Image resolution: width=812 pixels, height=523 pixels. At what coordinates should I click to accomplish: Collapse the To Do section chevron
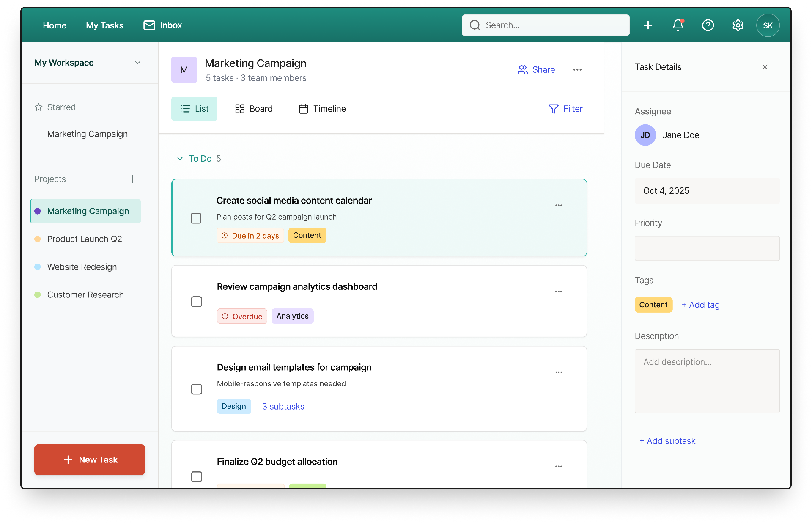click(x=180, y=159)
